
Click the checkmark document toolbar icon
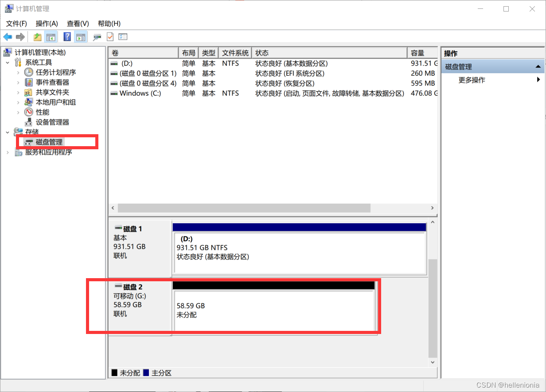(110, 37)
